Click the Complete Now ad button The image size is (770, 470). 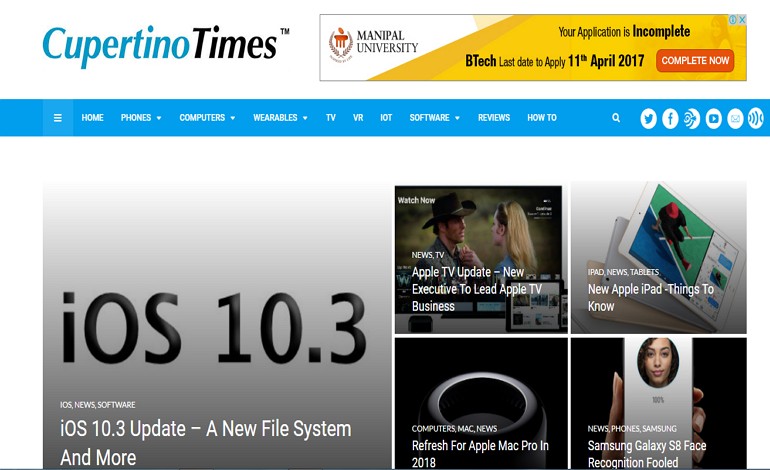coord(695,60)
